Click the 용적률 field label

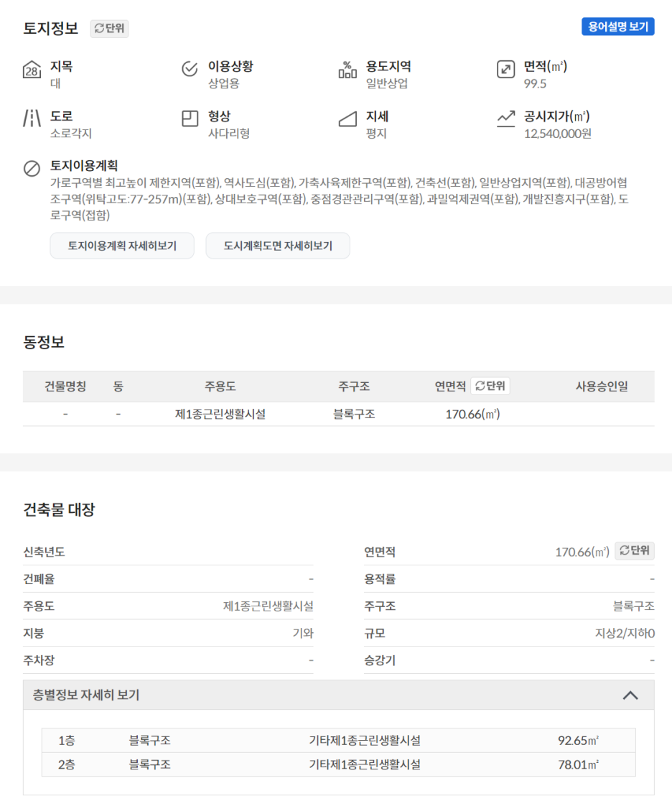coord(380,579)
